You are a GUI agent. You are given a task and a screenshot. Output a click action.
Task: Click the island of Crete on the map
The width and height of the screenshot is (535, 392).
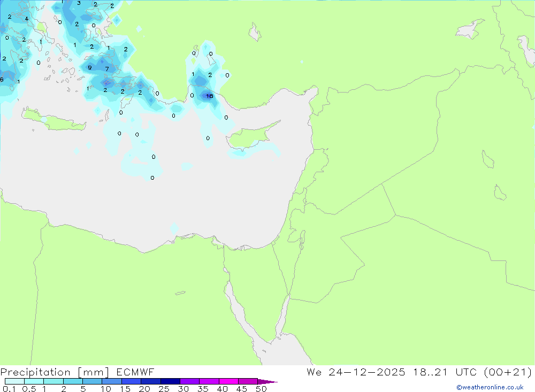point(53,120)
